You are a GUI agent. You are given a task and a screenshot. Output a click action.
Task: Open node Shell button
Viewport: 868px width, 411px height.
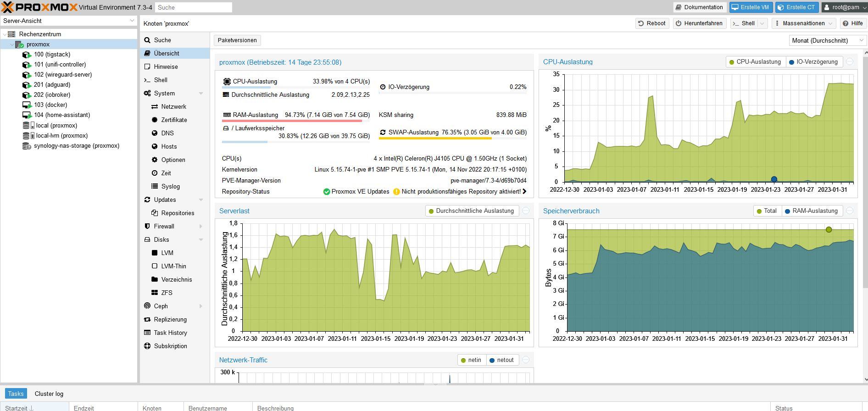tap(744, 23)
